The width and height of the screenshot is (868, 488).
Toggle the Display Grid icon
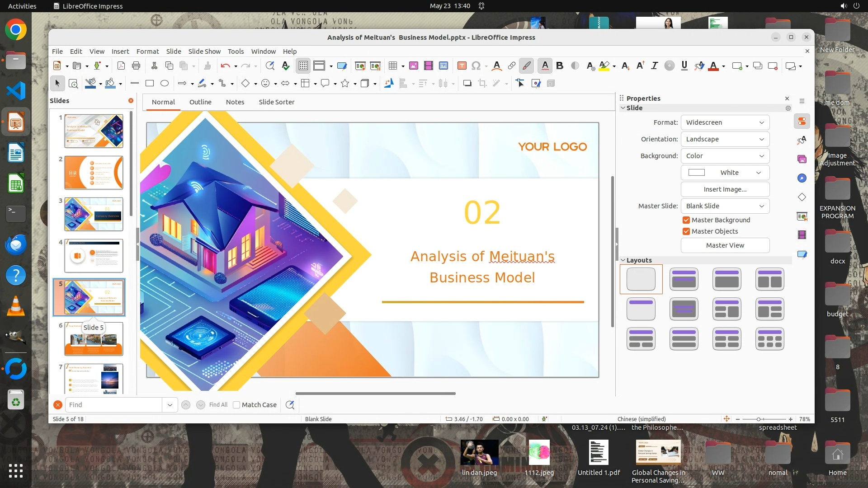[x=303, y=66]
